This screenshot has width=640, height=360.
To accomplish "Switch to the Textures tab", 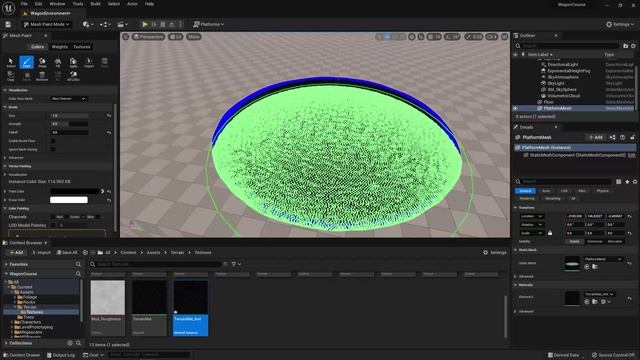I will [82, 47].
